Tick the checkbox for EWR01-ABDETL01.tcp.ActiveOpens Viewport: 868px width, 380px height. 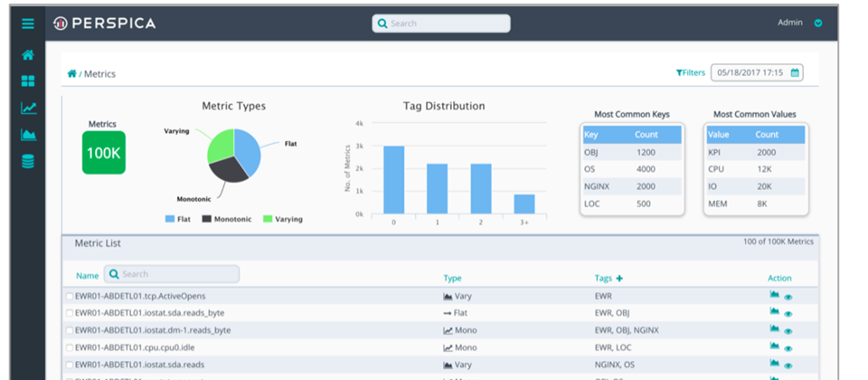[x=70, y=296]
